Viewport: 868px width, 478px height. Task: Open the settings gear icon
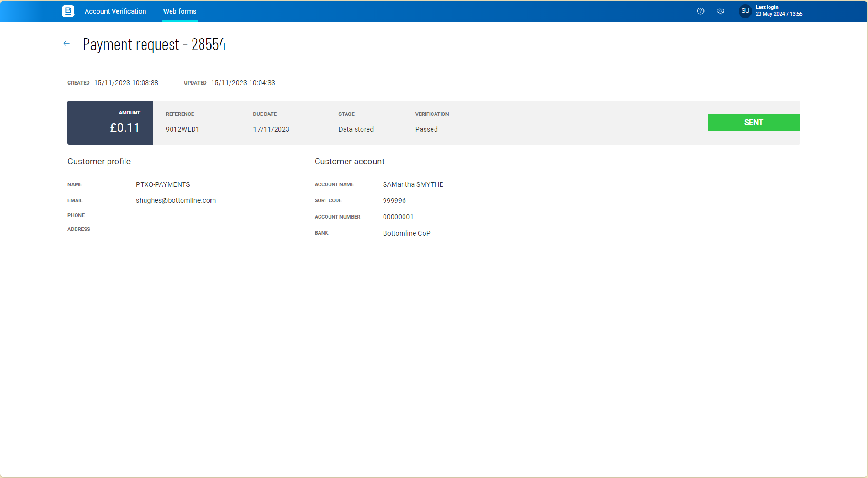(720, 11)
